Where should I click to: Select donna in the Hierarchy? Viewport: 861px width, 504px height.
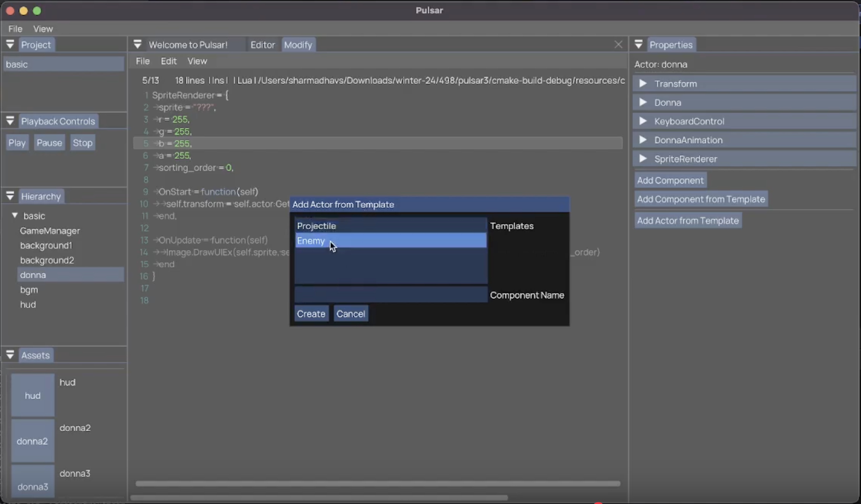[33, 274]
